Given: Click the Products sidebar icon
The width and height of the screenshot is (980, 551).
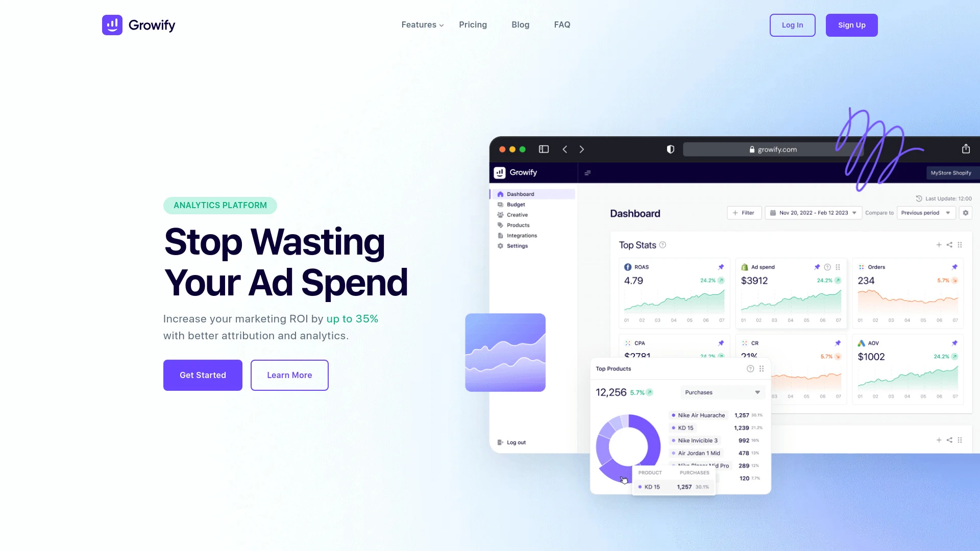Looking at the screenshot, I should tap(500, 224).
